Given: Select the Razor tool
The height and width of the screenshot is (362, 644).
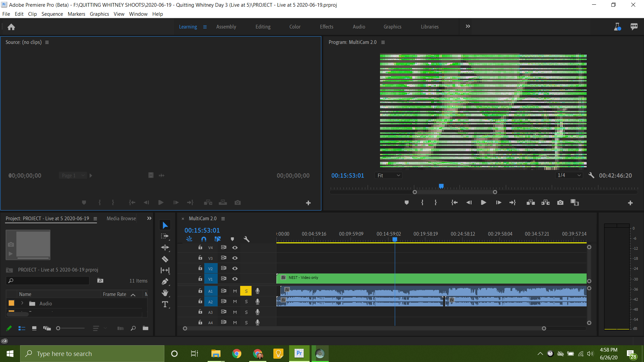Looking at the screenshot, I should click(x=165, y=259).
